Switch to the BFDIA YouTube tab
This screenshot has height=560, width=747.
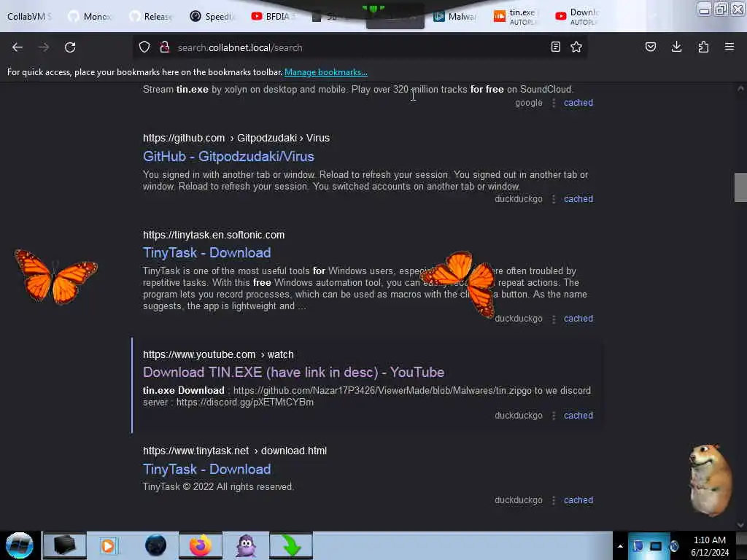274,17
